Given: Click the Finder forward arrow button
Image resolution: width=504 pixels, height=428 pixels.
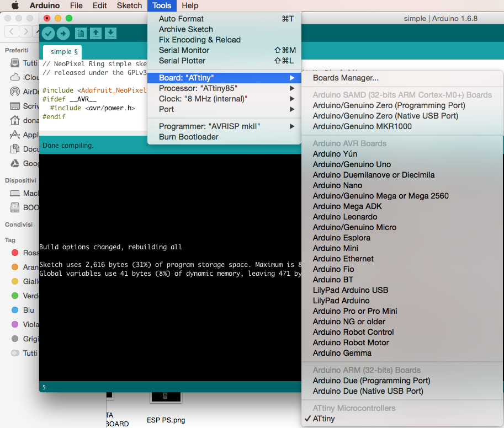Looking at the screenshot, I should (26, 31).
